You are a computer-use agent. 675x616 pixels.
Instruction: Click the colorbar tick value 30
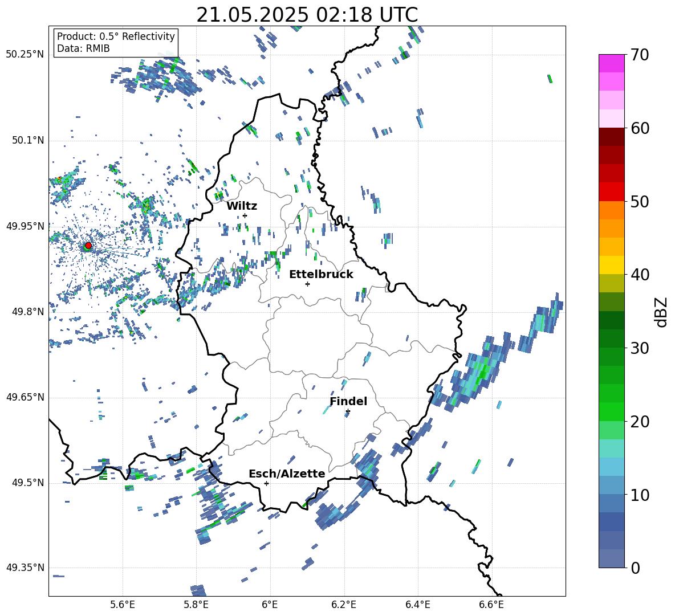640,348
